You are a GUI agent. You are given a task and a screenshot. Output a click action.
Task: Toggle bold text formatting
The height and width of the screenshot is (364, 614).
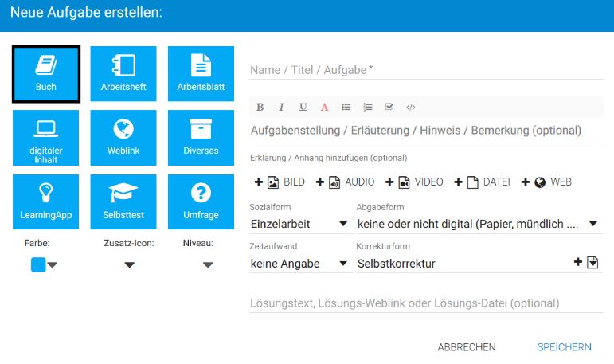(260, 107)
